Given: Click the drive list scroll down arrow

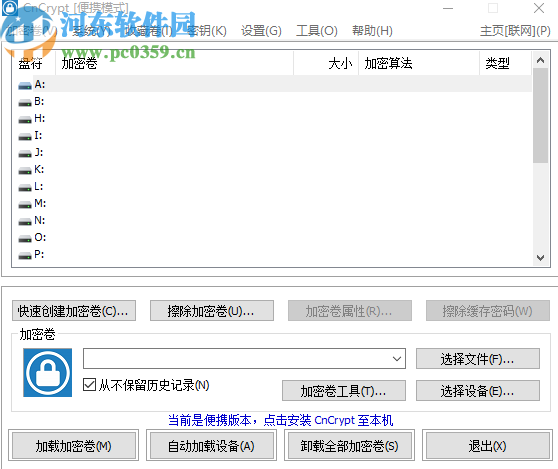Looking at the screenshot, I should pyautogui.click(x=540, y=258).
